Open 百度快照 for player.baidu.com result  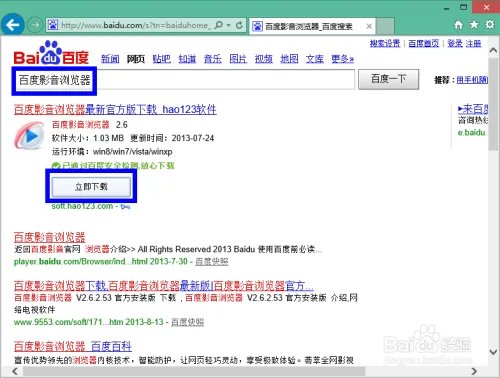(212, 262)
